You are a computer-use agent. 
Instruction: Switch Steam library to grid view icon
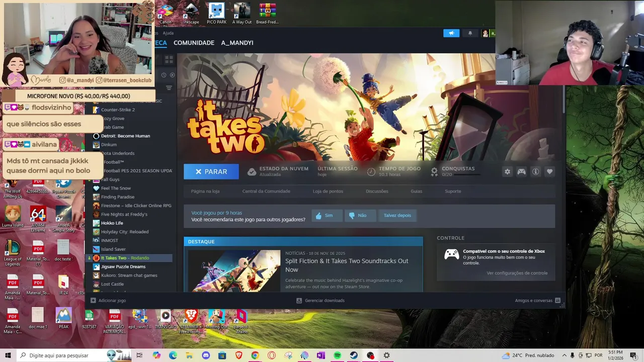click(169, 59)
